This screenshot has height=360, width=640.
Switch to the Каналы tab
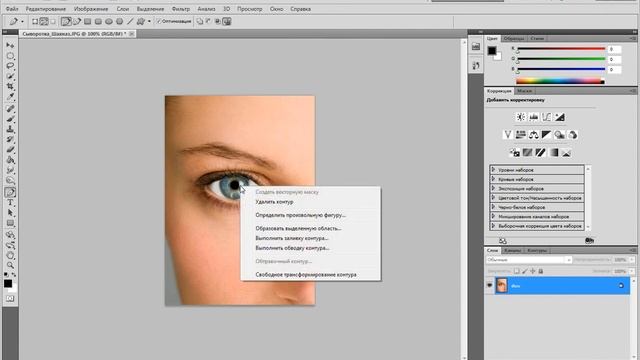(x=512, y=250)
